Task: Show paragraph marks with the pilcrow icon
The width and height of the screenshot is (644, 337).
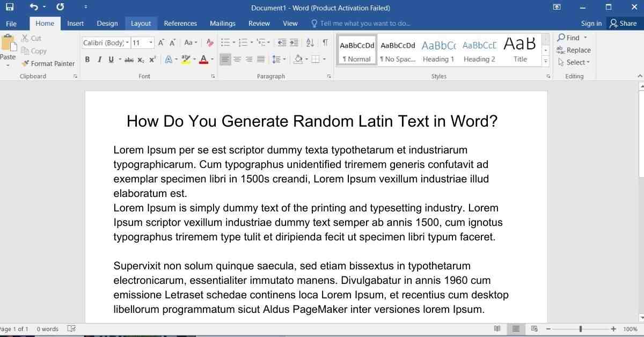Action: coord(325,42)
